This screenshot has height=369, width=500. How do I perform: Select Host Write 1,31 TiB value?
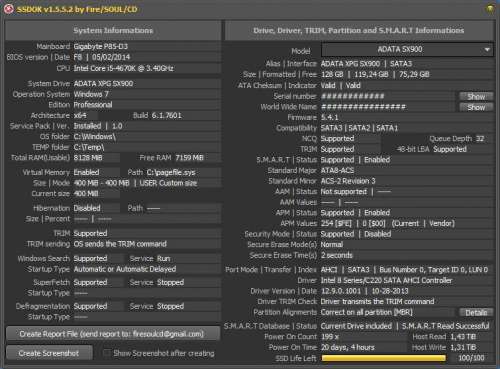click(x=463, y=347)
